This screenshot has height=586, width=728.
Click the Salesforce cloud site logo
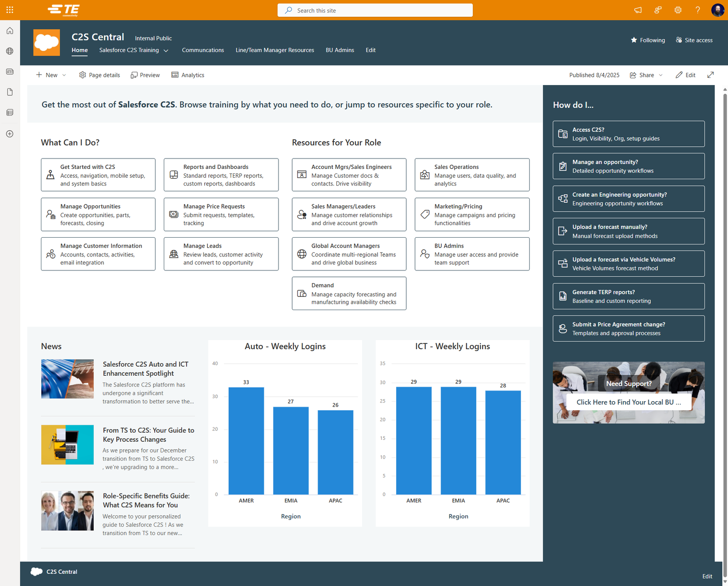[46, 43]
